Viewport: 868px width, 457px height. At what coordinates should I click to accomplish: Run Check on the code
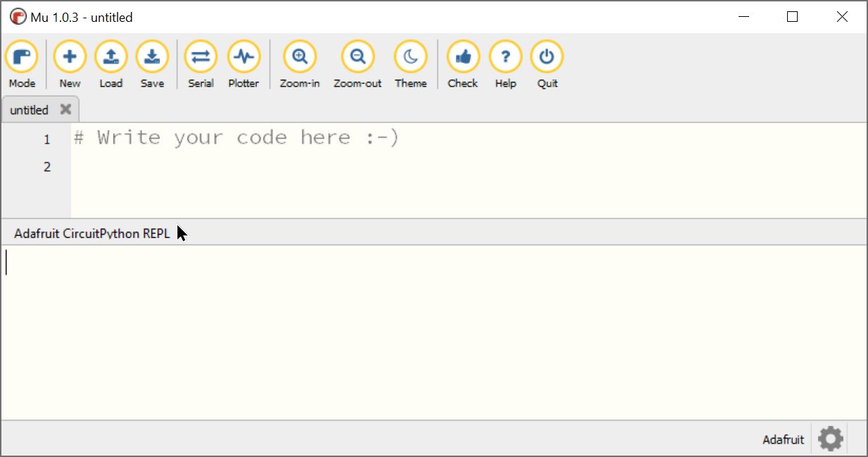[x=463, y=64]
